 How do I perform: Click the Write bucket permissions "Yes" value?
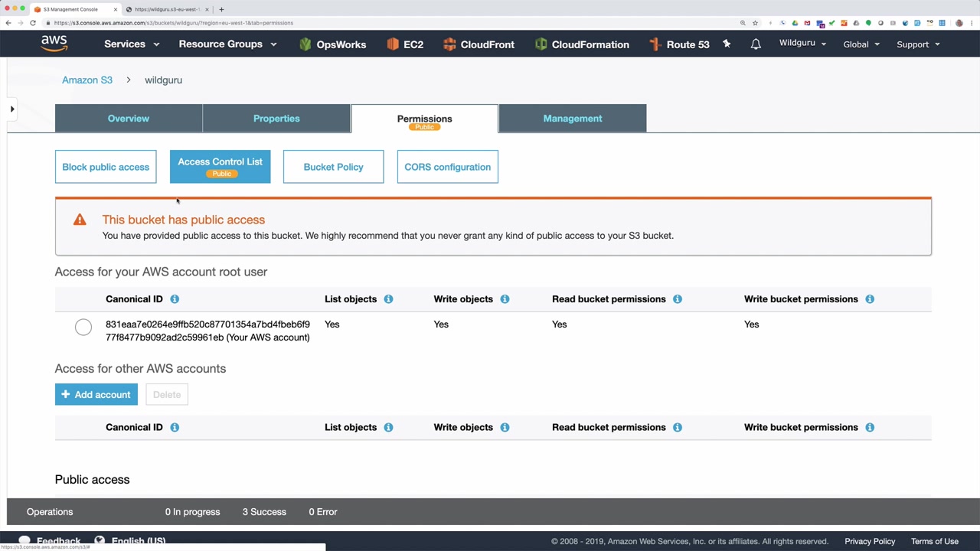pyautogui.click(x=751, y=324)
